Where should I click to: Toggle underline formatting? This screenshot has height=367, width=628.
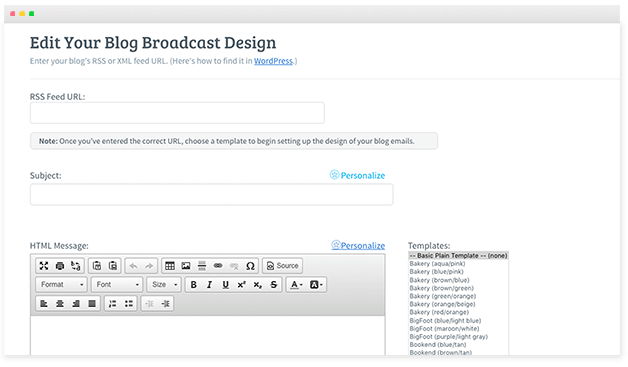click(x=225, y=284)
